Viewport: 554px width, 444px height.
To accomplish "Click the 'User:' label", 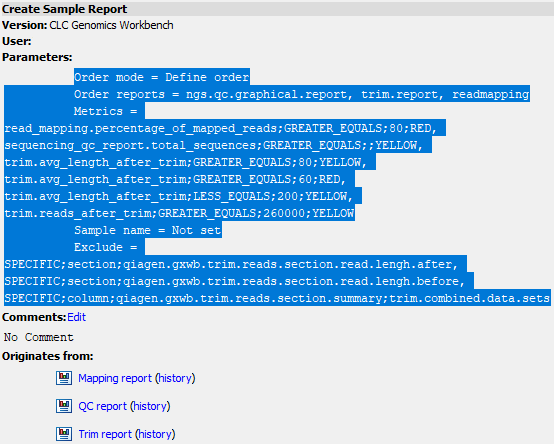I will click(17, 41).
